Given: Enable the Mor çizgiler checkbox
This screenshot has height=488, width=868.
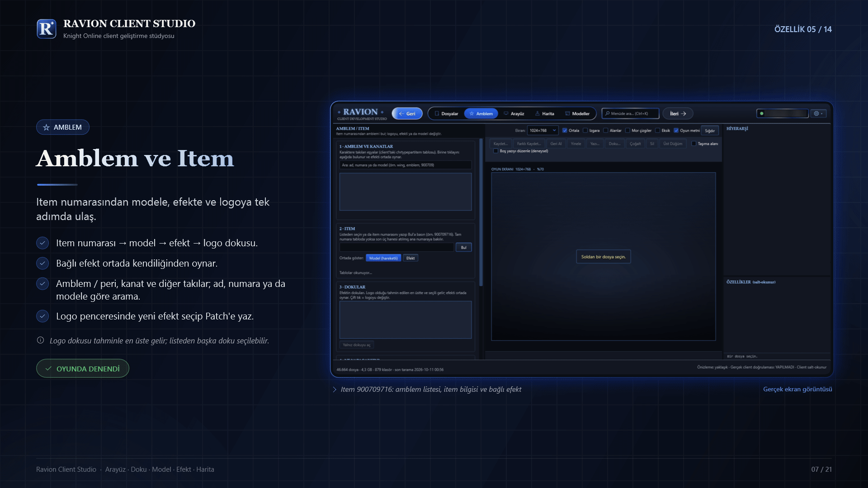Looking at the screenshot, I should tap(627, 131).
